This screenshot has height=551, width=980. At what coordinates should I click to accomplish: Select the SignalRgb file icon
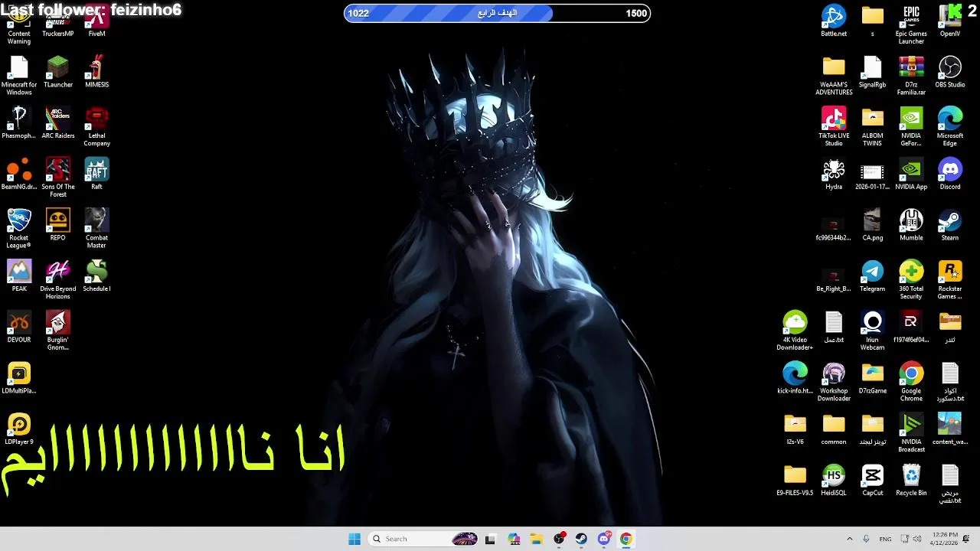point(872,72)
